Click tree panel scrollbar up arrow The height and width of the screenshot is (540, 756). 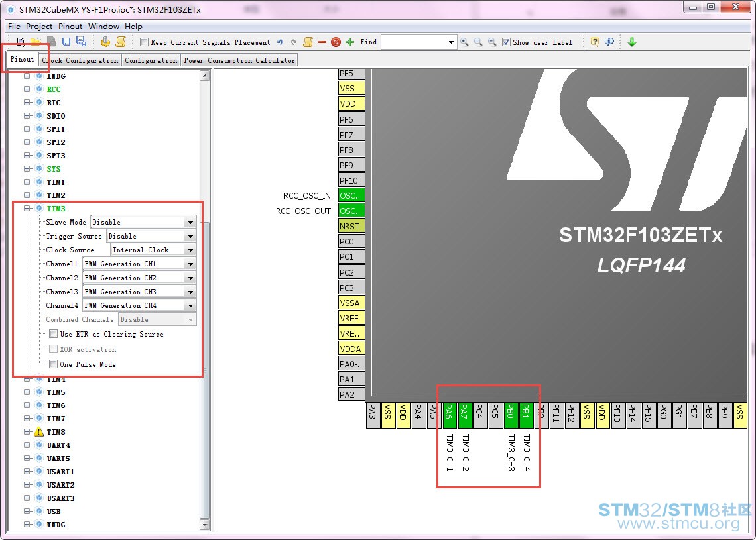(x=205, y=76)
